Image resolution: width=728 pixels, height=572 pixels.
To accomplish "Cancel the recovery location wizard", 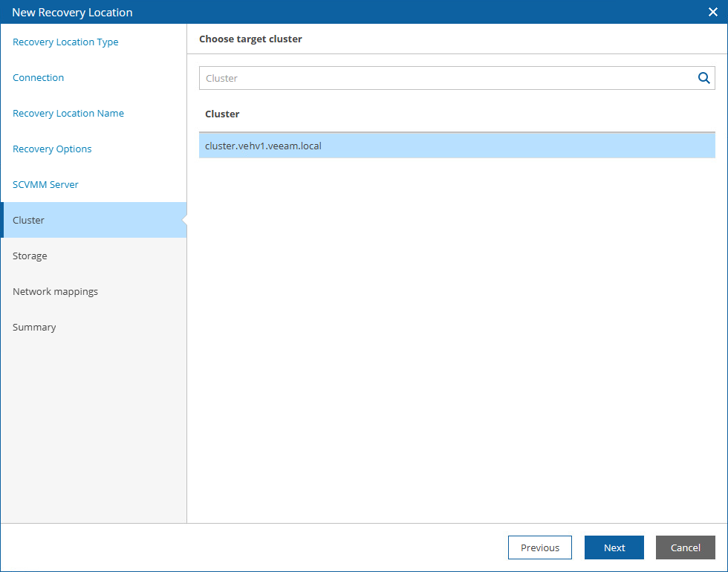I will tap(685, 547).
